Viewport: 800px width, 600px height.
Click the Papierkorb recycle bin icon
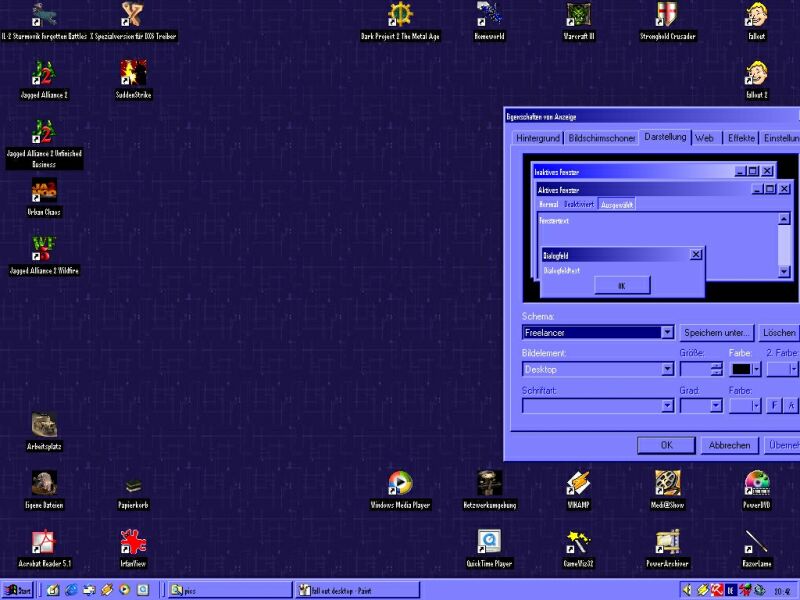pos(133,486)
